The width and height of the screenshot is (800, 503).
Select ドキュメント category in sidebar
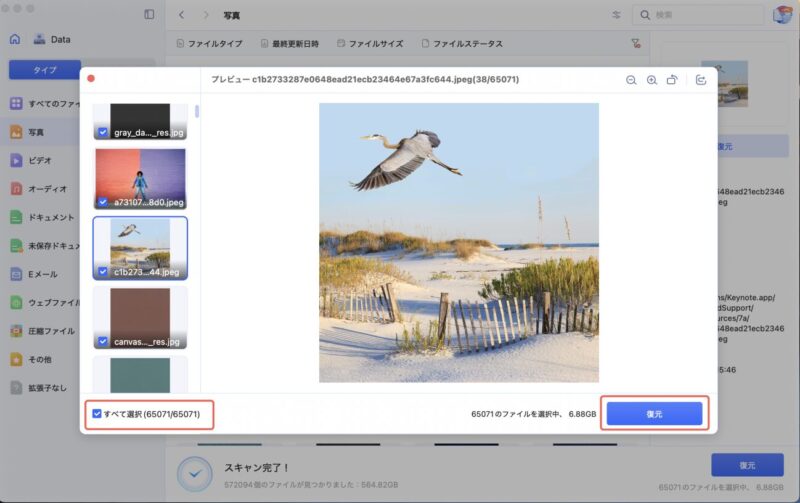click(50, 217)
